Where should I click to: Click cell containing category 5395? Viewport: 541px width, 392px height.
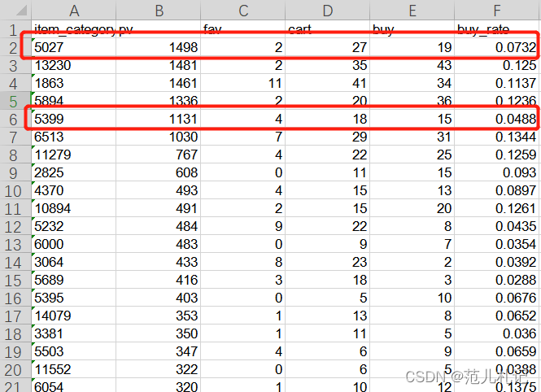(74, 298)
